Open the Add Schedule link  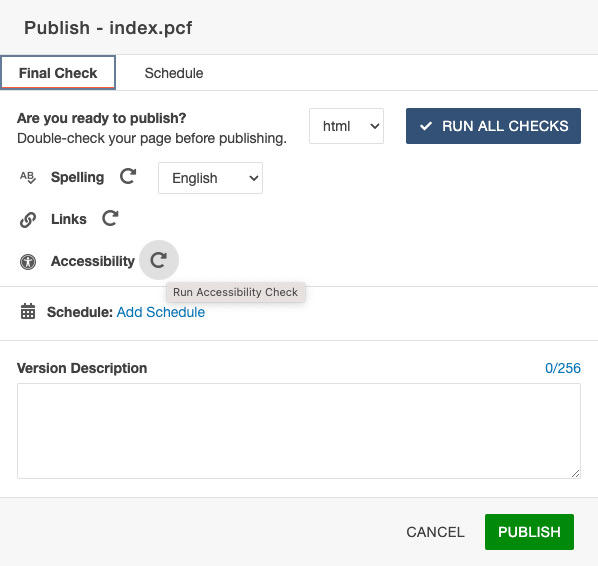(x=161, y=312)
